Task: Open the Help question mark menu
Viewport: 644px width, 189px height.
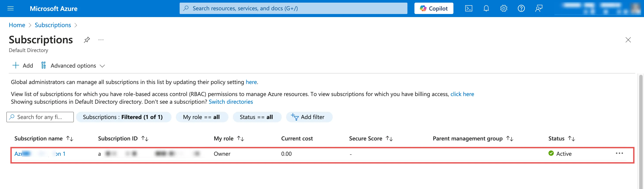Action: point(521,9)
